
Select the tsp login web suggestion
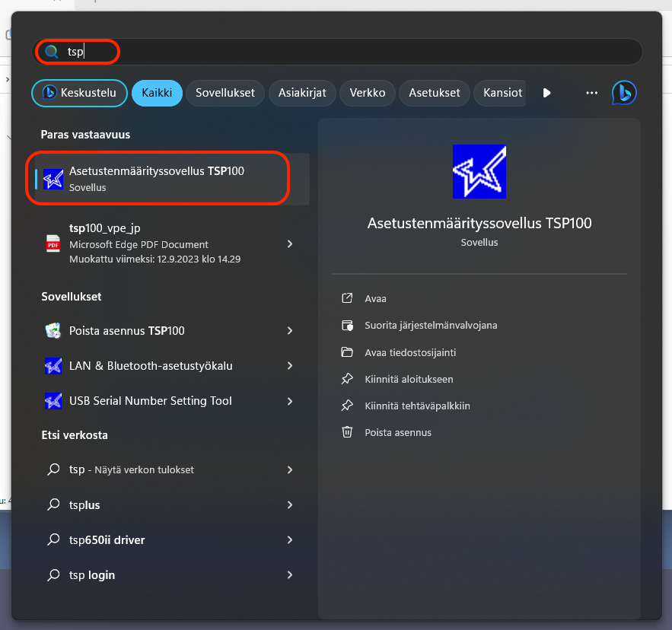[x=172, y=574]
